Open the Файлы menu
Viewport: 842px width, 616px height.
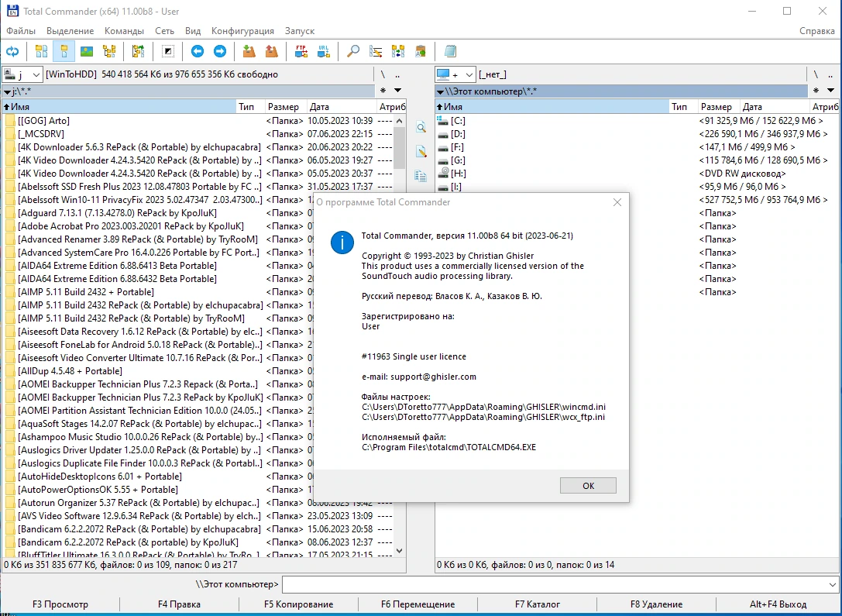tap(21, 31)
